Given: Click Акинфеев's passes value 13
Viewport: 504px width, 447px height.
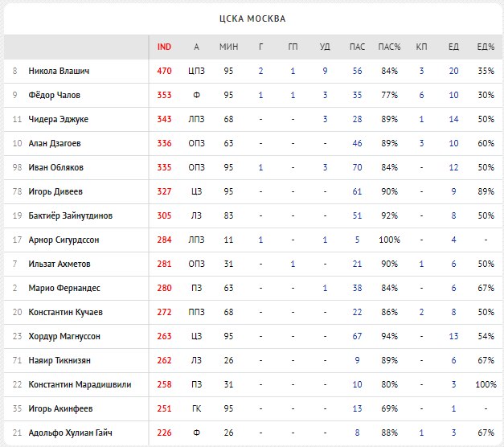Looking at the screenshot, I should pos(357,408).
